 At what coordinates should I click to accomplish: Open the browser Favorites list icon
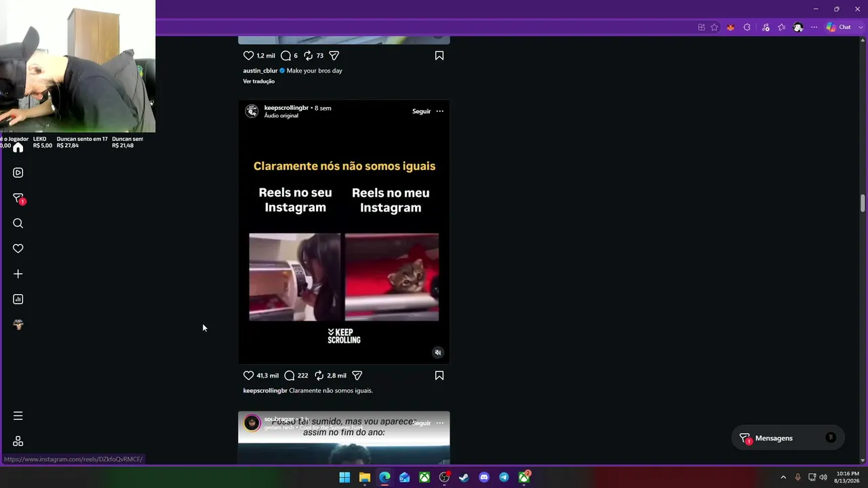coord(782,27)
